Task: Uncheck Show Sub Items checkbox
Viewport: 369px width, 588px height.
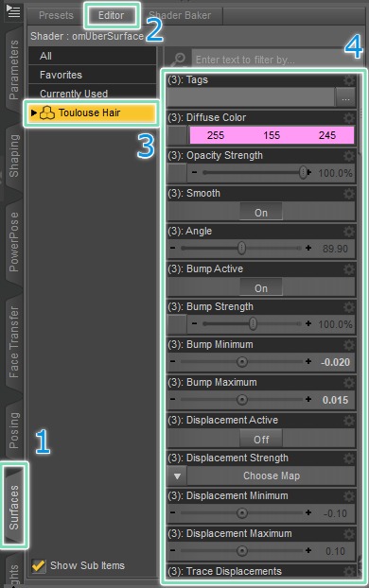Action: (38, 565)
